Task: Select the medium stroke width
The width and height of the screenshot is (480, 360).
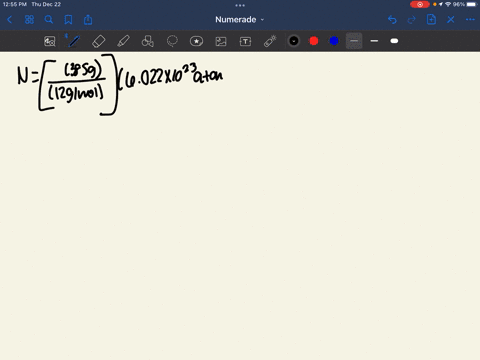Action: (374, 41)
